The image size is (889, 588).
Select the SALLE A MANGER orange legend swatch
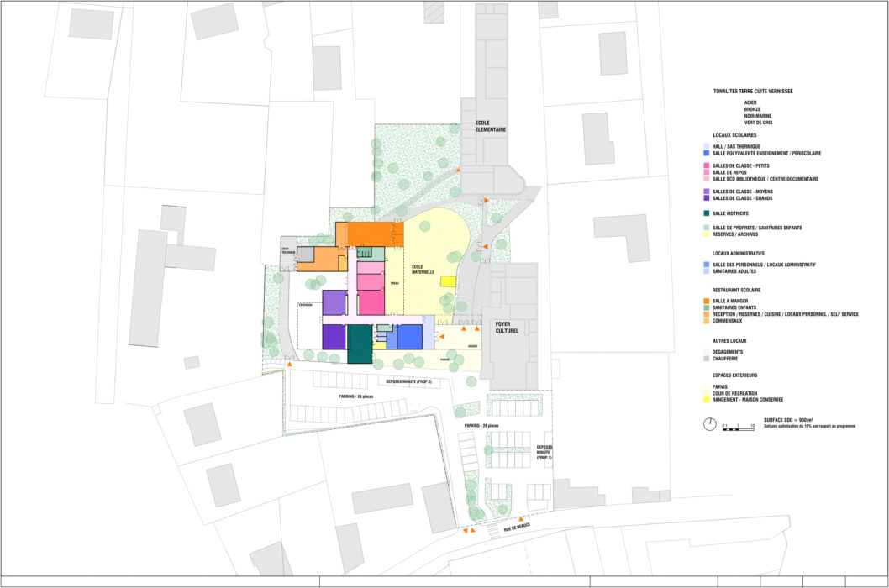click(x=706, y=301)
